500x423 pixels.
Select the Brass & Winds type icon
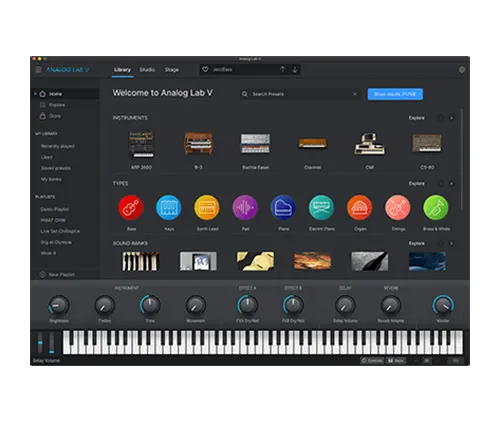pyautogui.click(x=436, y=207)
